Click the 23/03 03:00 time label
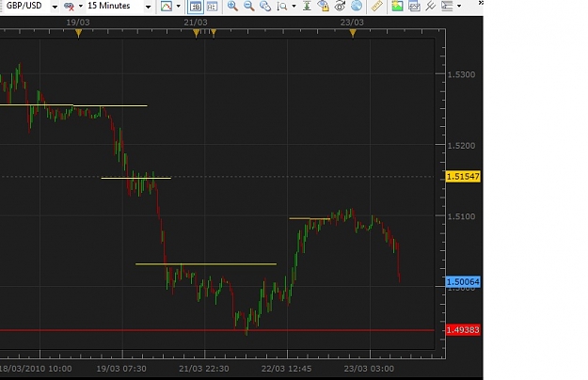 369,369
